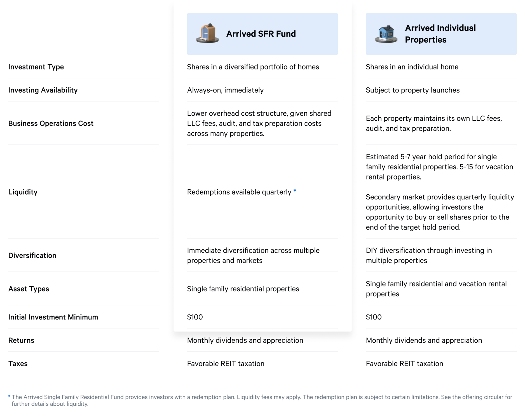The width and height of the screenshot is (525, 420).
Task: Click the Business Operations Cost row label
Action: click(51, 123)
